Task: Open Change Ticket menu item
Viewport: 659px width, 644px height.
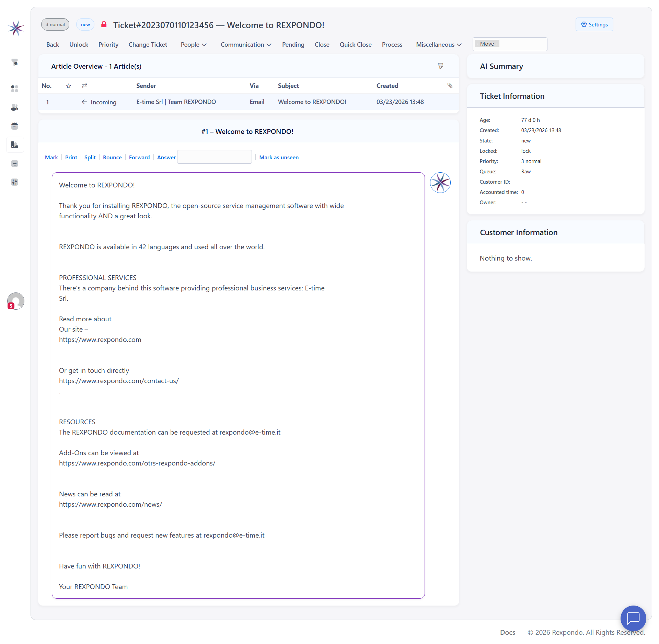Action: (x=148, y=45)
